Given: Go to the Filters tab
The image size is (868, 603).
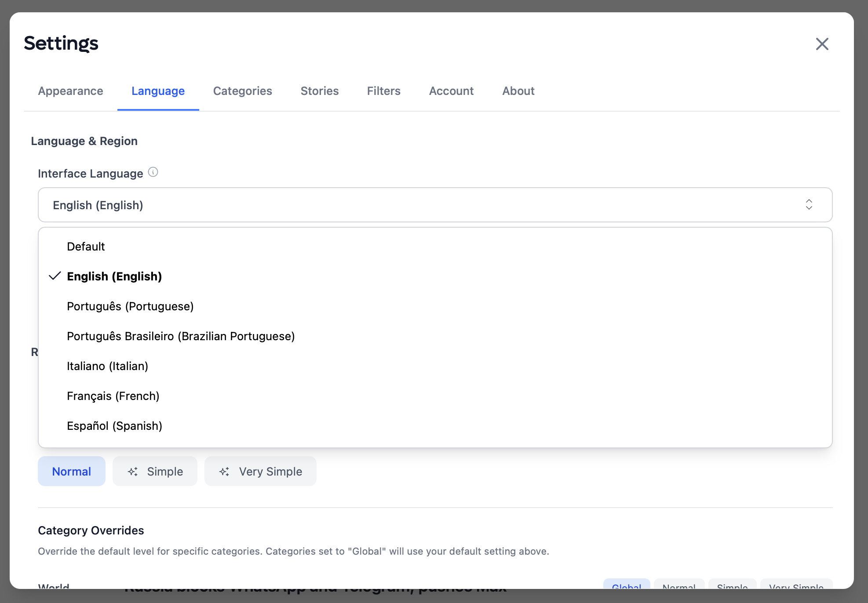Looking at the screenshot, I should click(x=383, y=91).
